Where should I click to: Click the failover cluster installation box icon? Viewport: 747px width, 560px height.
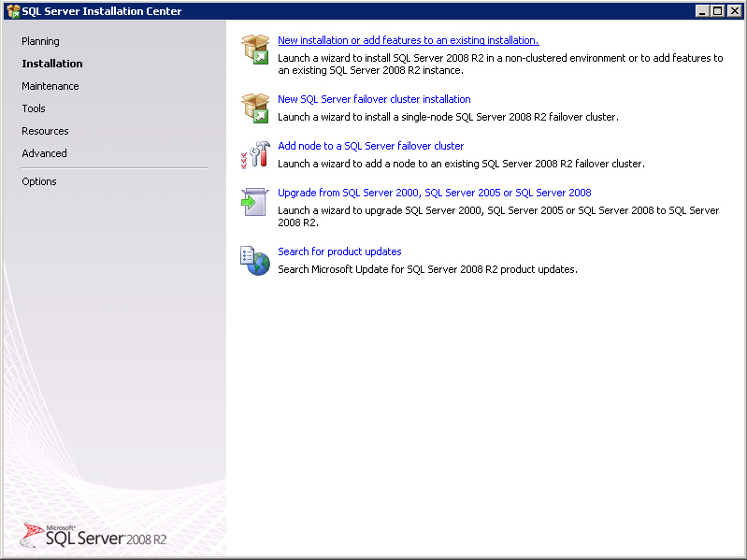tap(255, 108)
